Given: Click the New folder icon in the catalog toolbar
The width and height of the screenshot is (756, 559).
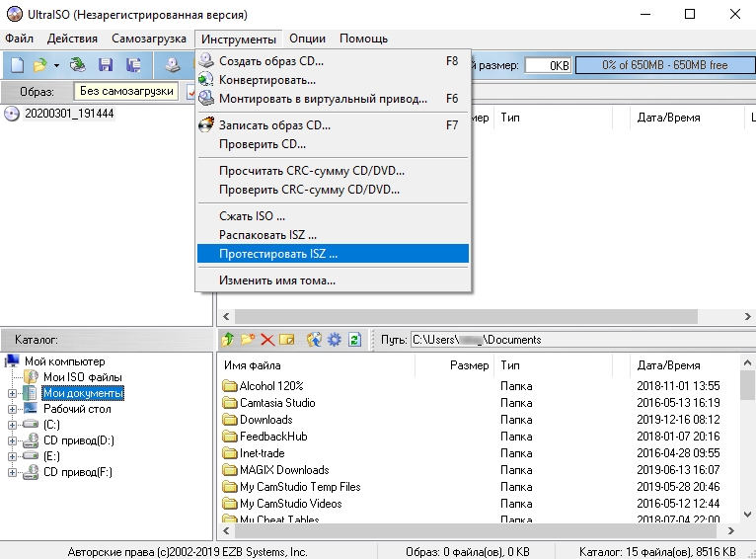Looking at the screenshot, I should [x=247, y=340].
